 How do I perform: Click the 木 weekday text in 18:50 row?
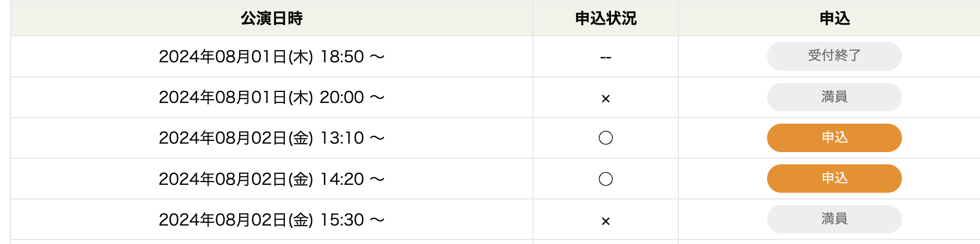300,56
